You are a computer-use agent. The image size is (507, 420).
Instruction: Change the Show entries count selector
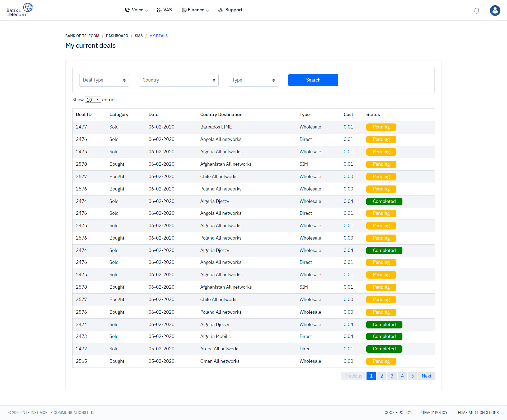[x=93, y=100]
